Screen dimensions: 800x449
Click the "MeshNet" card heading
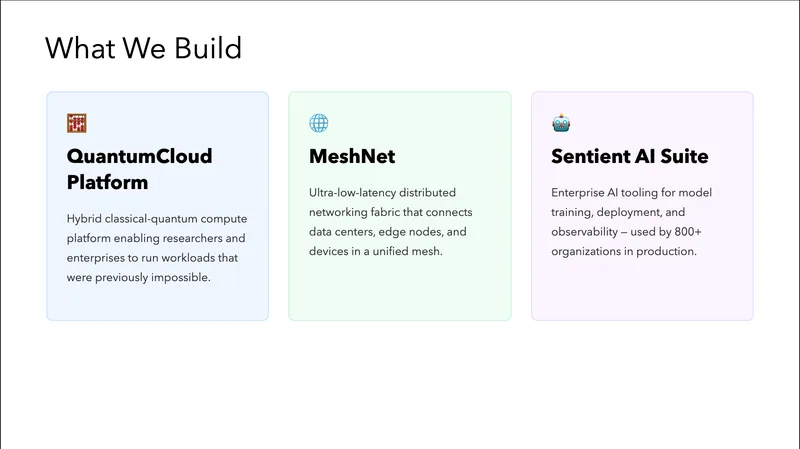[352, 156]
